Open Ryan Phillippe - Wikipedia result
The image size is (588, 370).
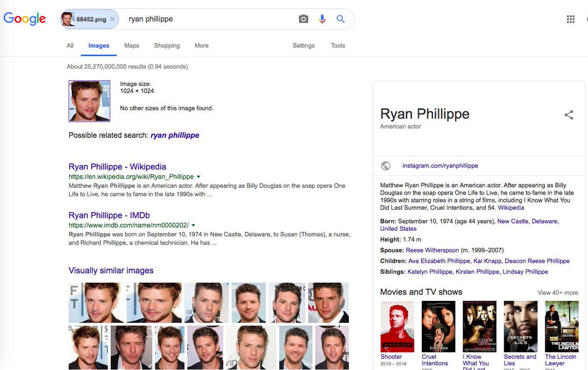click(x=118, y=167)
